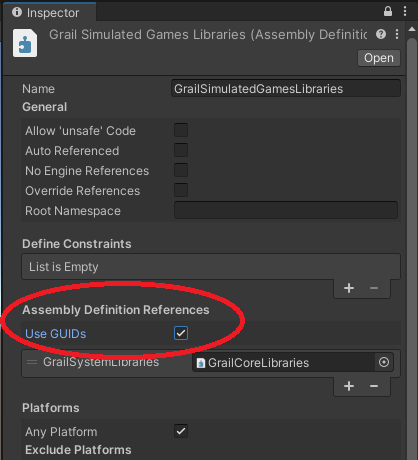Toggle Auto Referenced checkbox
Image resolution: width=418 pixels, height=460 pixels.
tap(181, 150)
